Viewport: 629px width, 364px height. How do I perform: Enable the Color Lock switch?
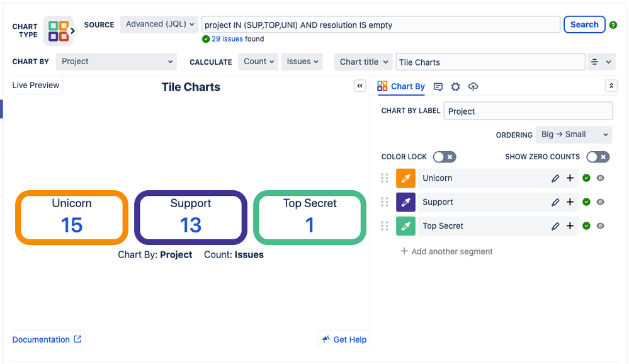(x=445, y=157)
